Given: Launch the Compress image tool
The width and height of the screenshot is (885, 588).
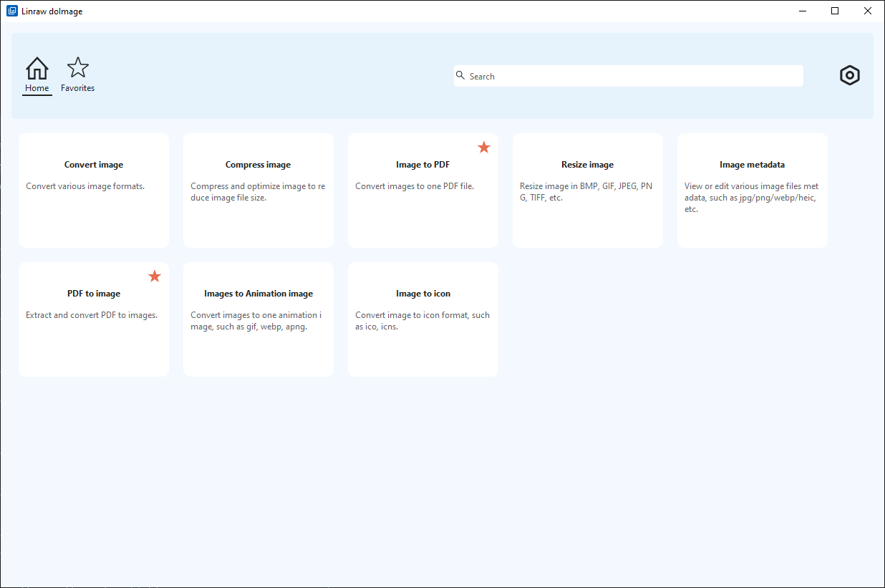Looking at the screenshot, I should 258,191.
